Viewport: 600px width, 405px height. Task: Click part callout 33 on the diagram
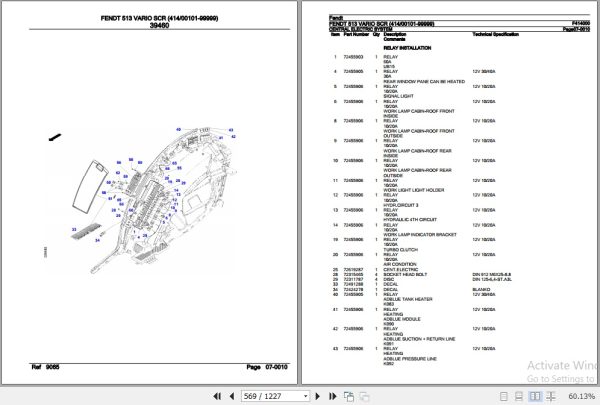(74, 229)
